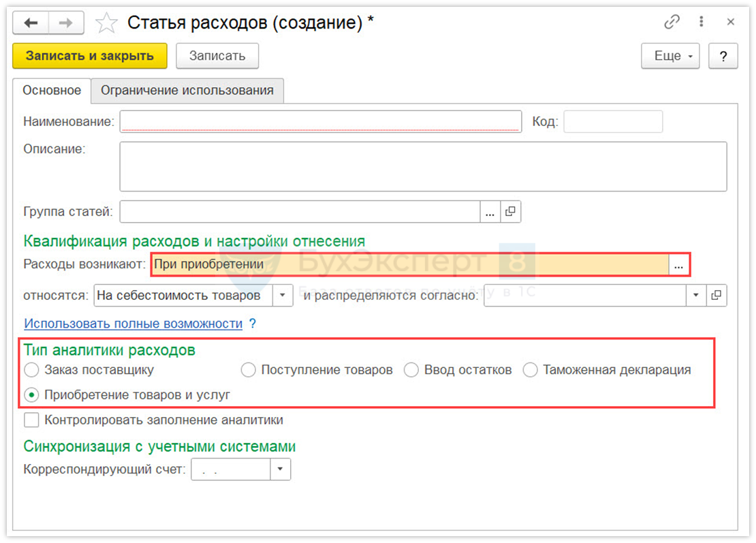Image resolution: width=756 pixels, height=543 pixels.
Task: Show the help hint beside Использовать полные возможности
Action: coord(253,323)
